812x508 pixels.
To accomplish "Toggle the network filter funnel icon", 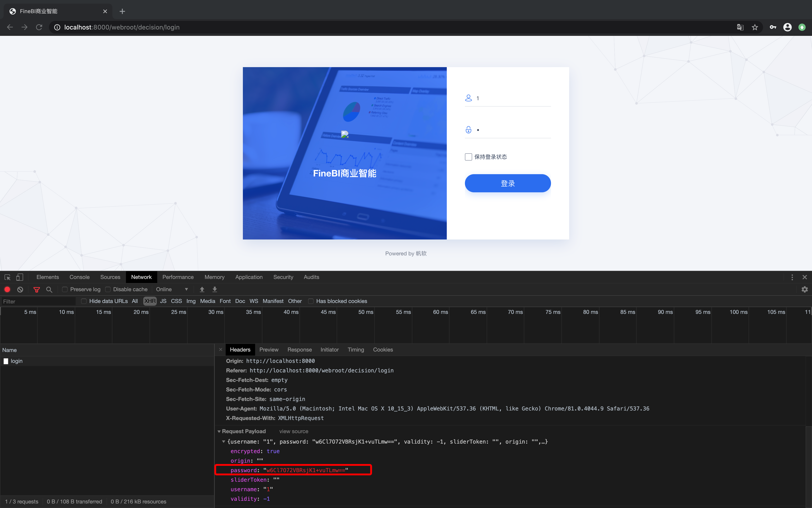I will tap(36, 289).
